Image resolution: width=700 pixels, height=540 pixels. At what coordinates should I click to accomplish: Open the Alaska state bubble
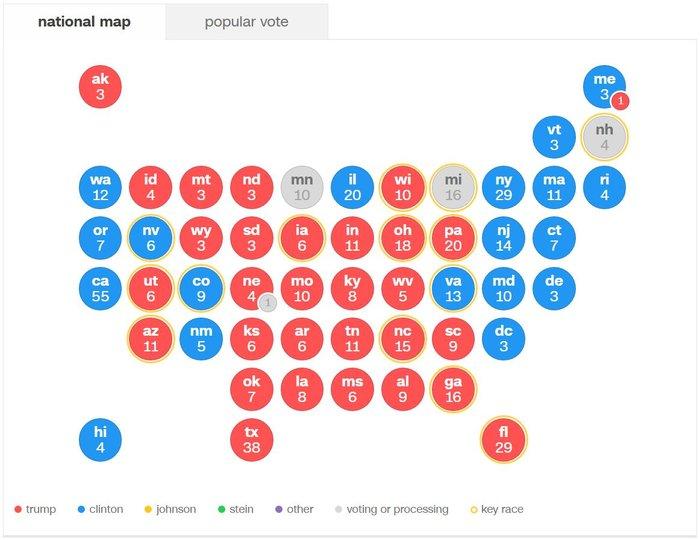(x=100, y=87)
